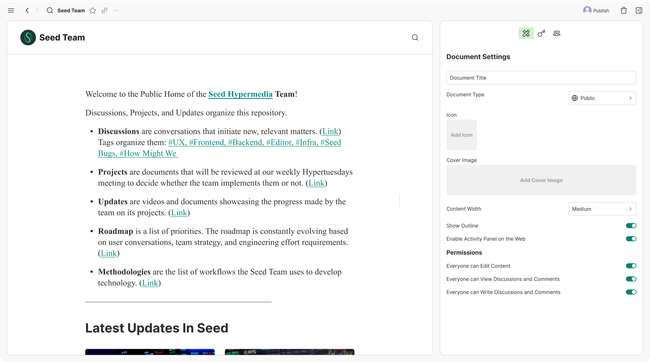The width and height of the screenshot is (650, 362).
Task: Click Add Cover Image area
Action: tap(541, 180)
